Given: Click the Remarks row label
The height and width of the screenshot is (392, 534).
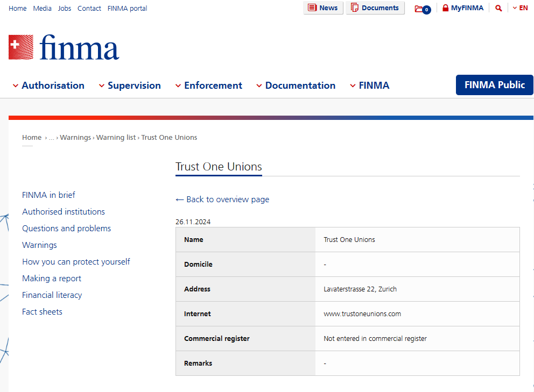Looking at the screenshot, I should click(x=198, y=364).
